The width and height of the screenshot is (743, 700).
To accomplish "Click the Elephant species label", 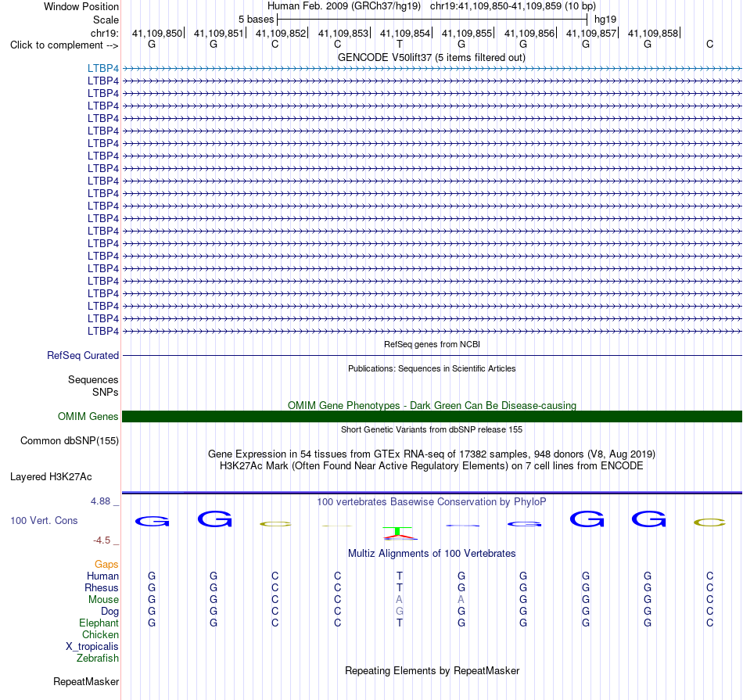I will tap(99, 623).
